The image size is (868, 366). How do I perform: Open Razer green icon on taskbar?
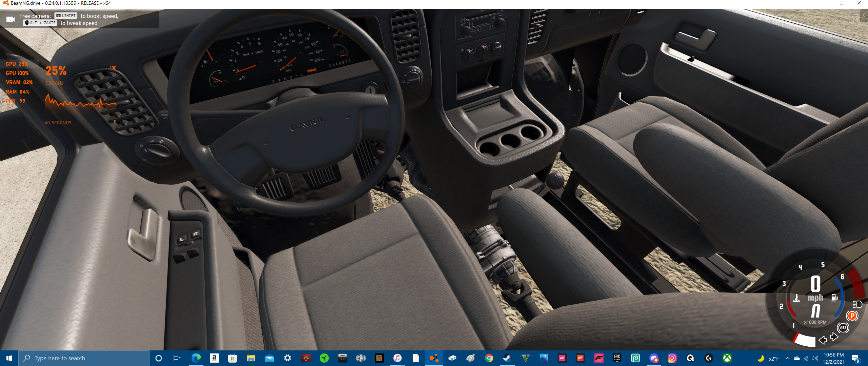pyautogui.click(x=324, y=358)
